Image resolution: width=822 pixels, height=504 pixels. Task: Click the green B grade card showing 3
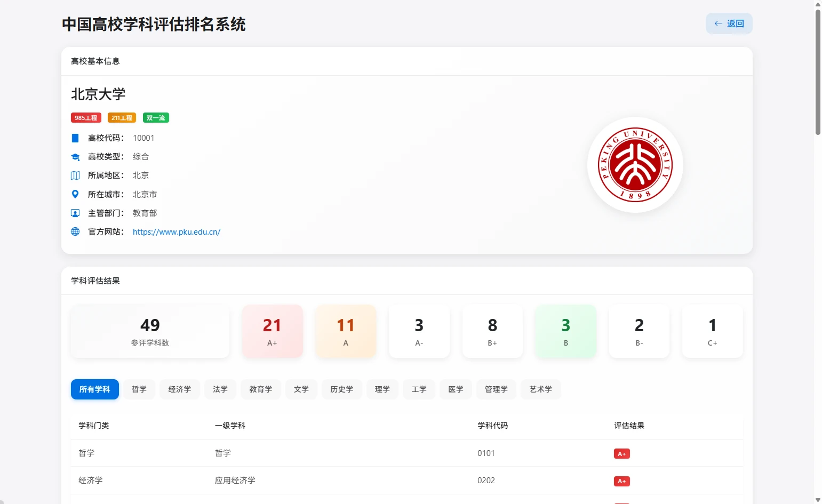coord(565,331)
